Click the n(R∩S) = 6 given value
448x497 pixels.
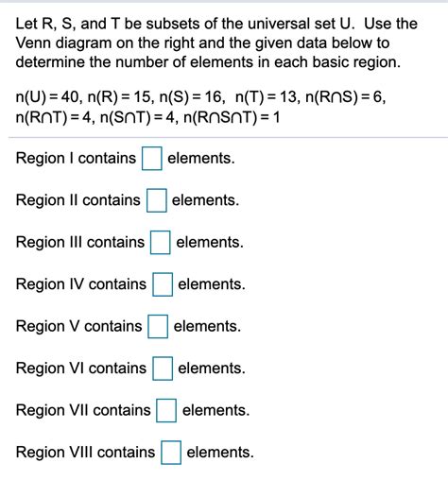[x=345, y=96]
